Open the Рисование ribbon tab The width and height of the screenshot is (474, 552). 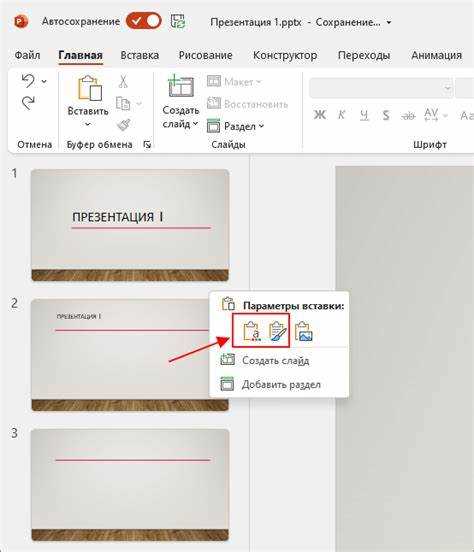205,55
